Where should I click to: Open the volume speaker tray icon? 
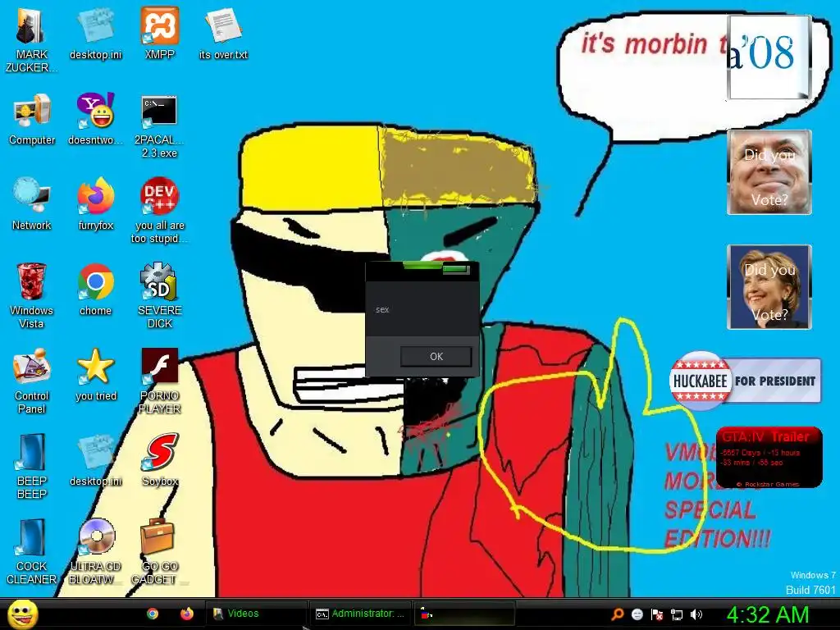pyautogui.click(x=696, y=614)
